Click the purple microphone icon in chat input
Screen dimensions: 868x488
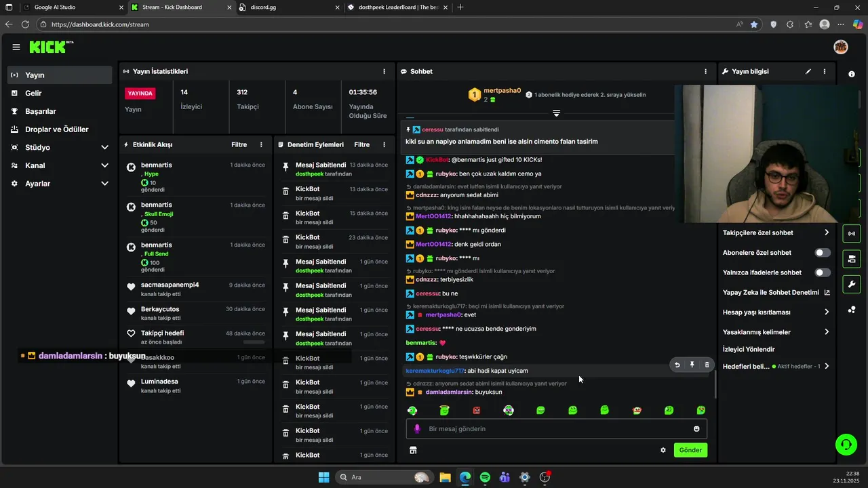pyautogui.click(x=417, y=428)
